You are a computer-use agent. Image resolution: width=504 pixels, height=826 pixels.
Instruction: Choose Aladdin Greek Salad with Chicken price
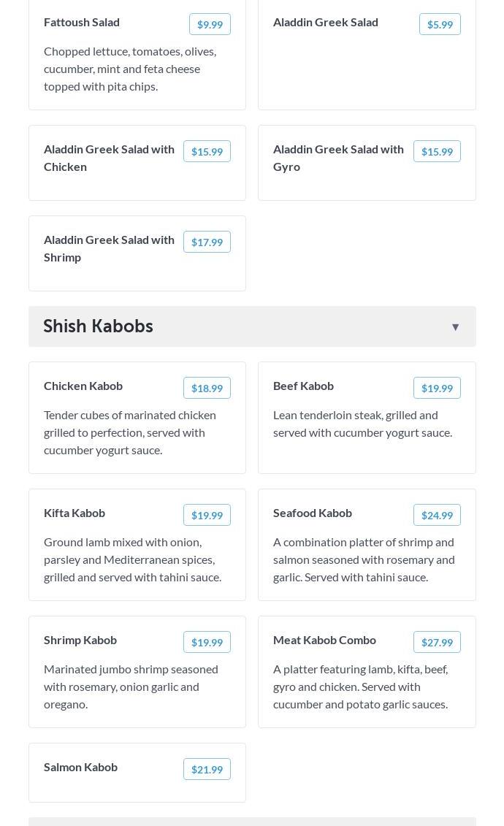(207, 152)
